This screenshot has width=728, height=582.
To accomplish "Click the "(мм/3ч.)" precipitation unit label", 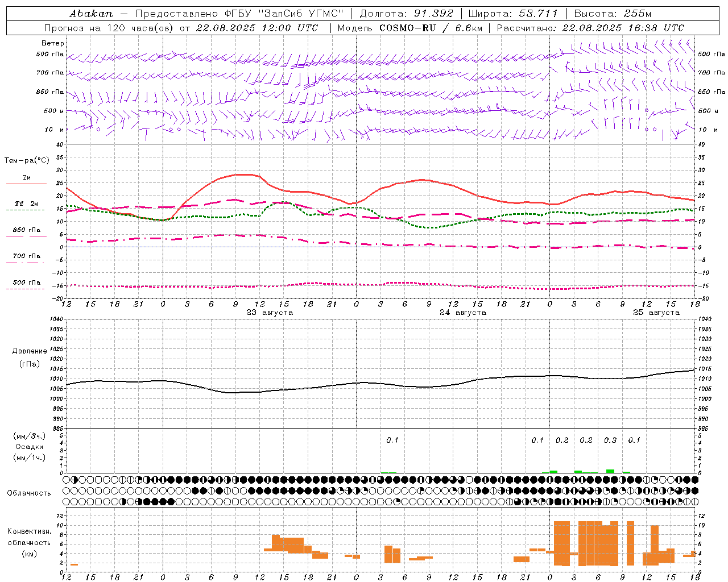I will pos(30,436).
